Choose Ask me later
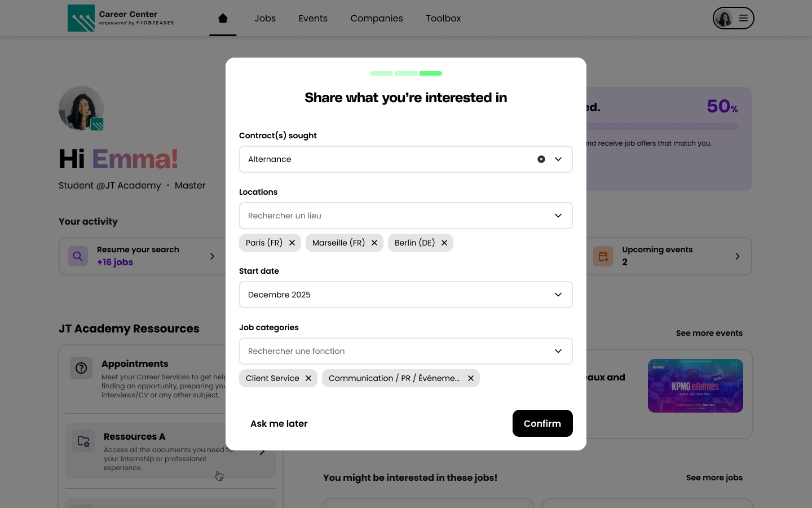 [279, 423]
